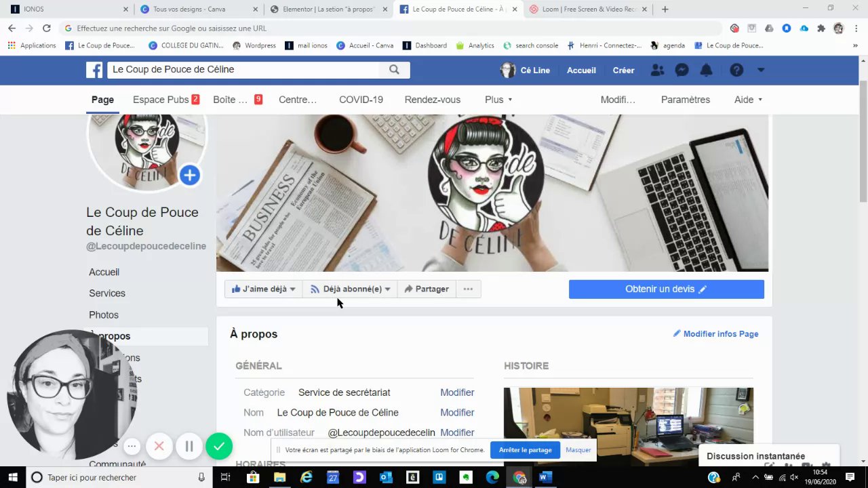Show hidden system tray icons chevron
The width and height of the screenshot is (868, 488).
(755, 477)
